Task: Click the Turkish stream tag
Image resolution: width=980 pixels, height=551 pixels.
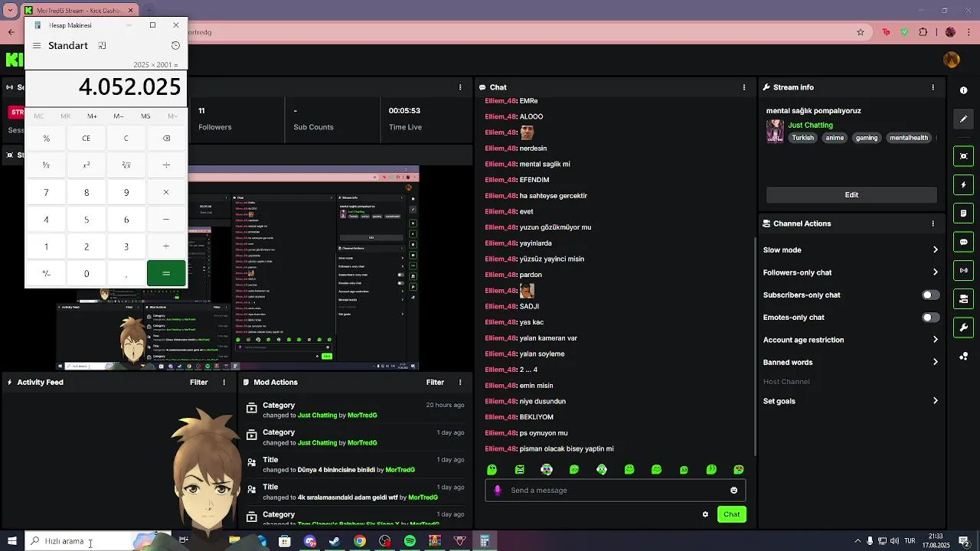Action: [802, 139]
